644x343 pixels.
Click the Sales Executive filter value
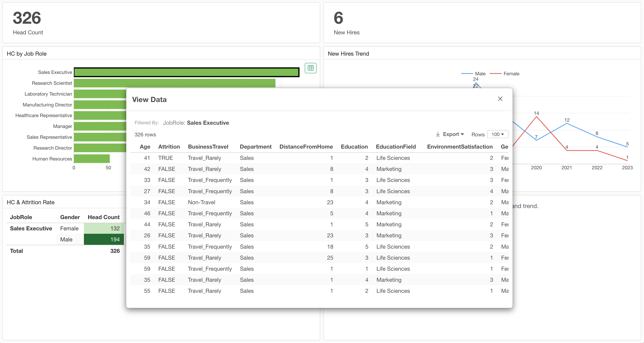tap(208, 123)
